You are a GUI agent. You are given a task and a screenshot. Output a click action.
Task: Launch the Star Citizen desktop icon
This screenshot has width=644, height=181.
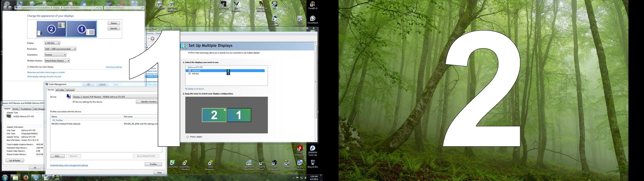[x=223, y=6]
